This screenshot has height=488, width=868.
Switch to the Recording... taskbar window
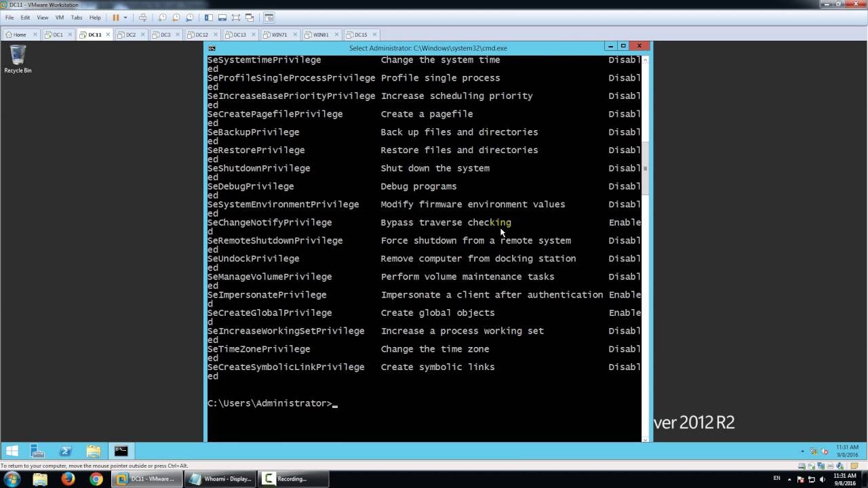[x=294, y=479]
